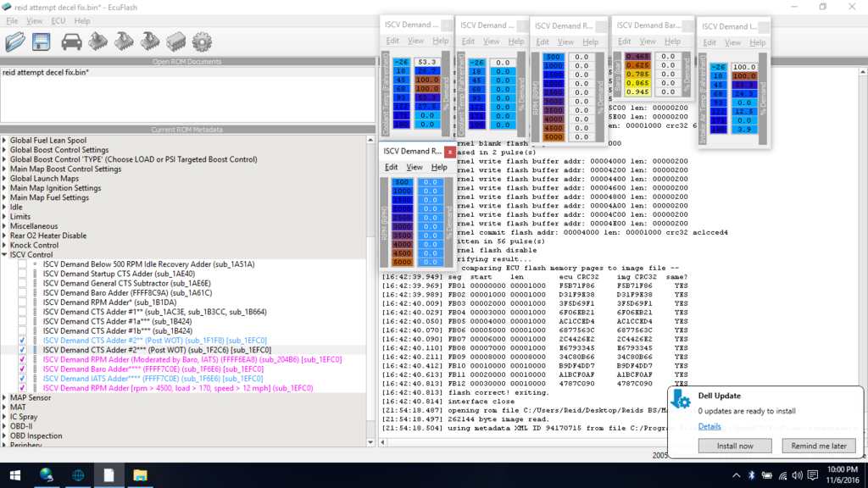The height and width of the screenshot is (488, 868).
Task: Show hidden tray icons chevron
Action: [736, 475]
